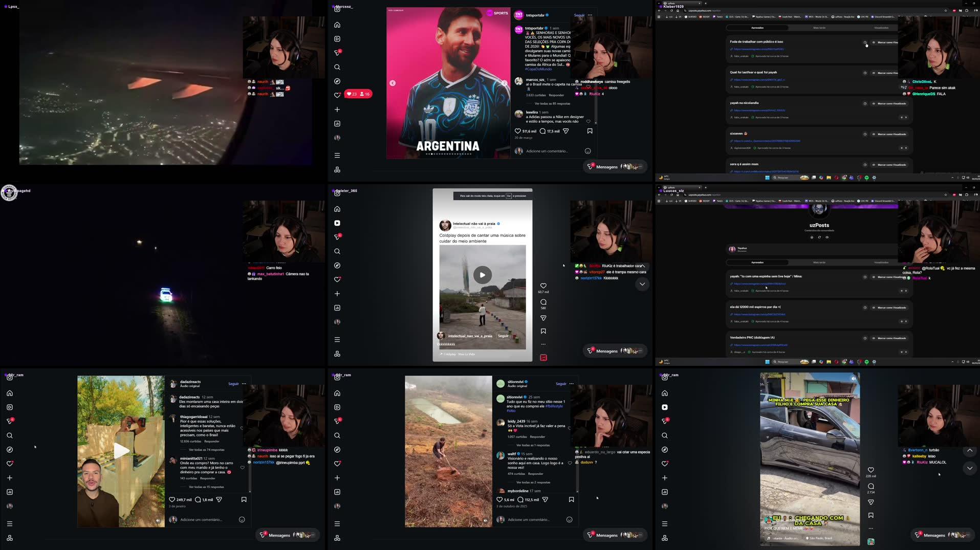The height and width of the screenshot is (550, 980).
Task: Open the Create post plus icon
Action: (x=337, y=109)
